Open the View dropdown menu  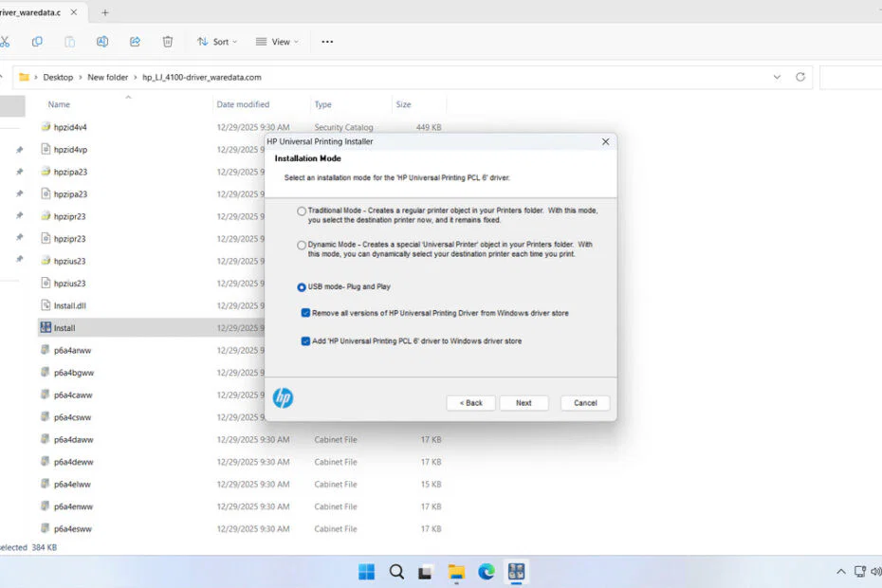[x=275, y=42]
